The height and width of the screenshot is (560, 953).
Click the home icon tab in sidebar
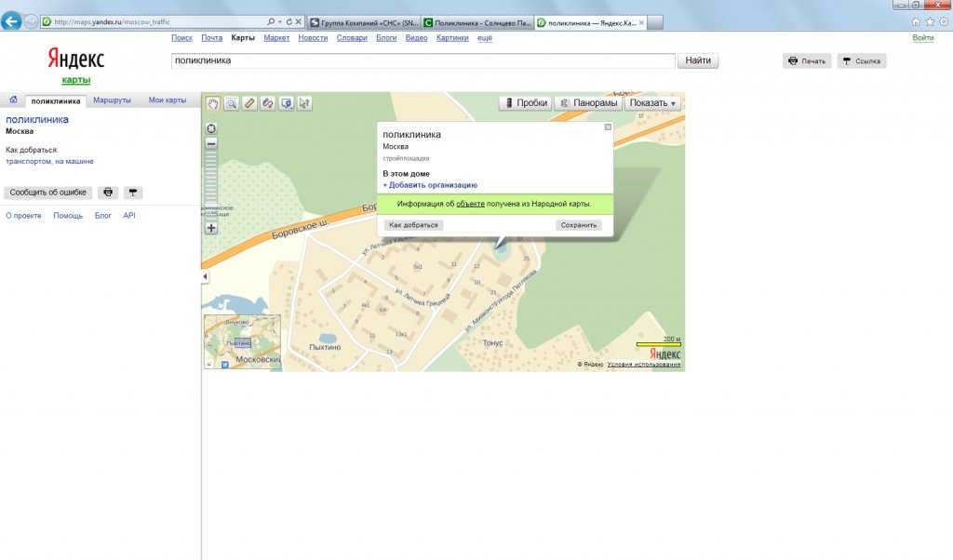(x=13, y=100)
